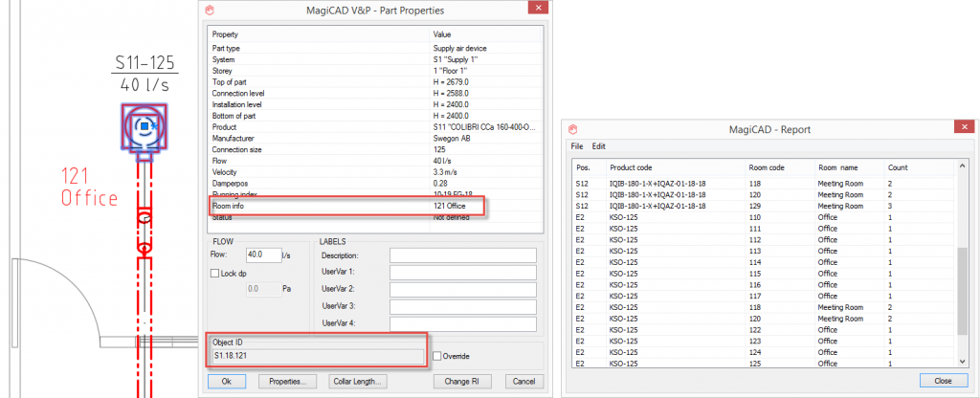Select the Part type property row
This screenshot has width=980, height=398.
point(375,48)
